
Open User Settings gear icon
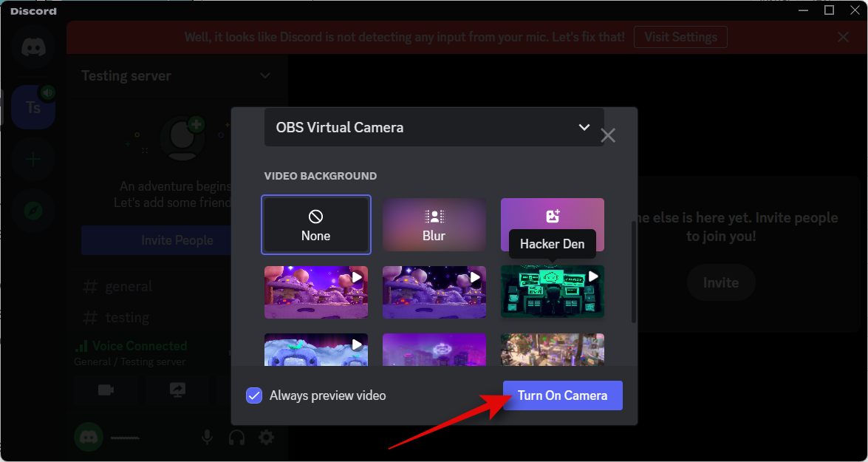(x=266, y=438)
